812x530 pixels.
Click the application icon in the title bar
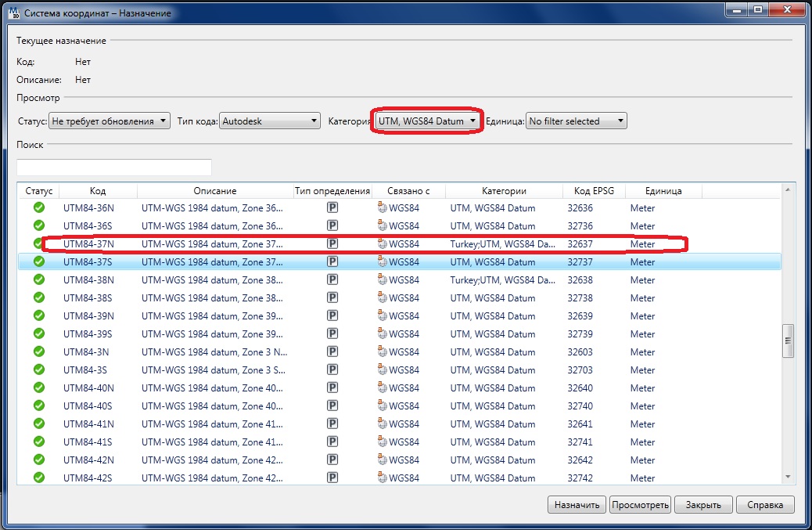[x=12, y=13]
